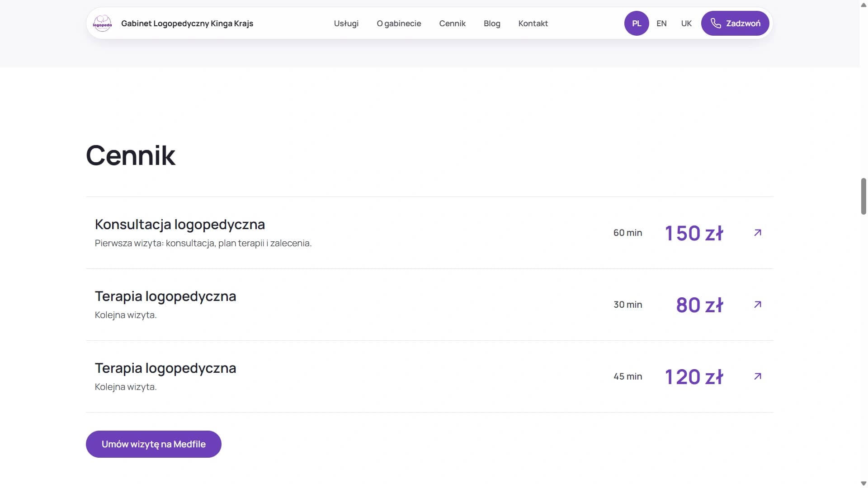Switch language to EN
Image resolution: width=868 pixels, height=488 pixels.
(661, 23)
